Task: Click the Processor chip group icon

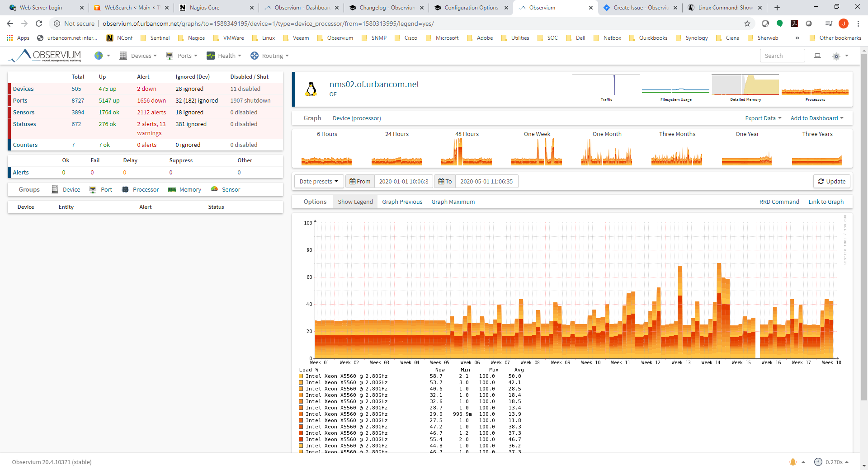Action: pyautogui.click(x=125, y=189)
